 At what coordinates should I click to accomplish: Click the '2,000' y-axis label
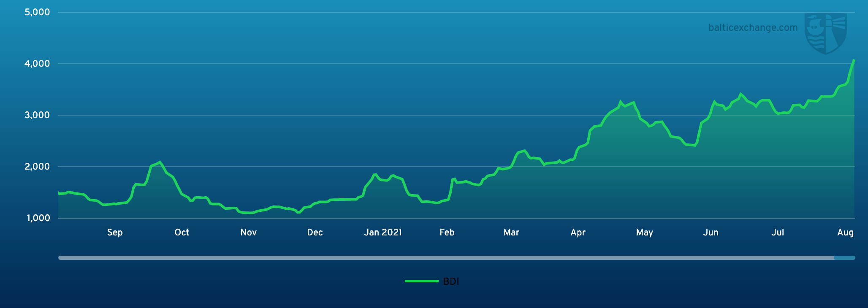coord(37,167)
